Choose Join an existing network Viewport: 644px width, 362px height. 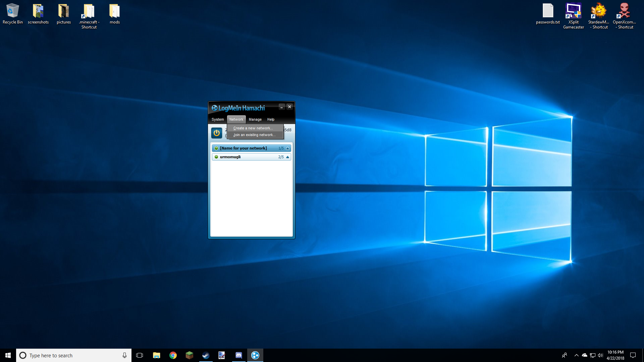pos(254,135)
